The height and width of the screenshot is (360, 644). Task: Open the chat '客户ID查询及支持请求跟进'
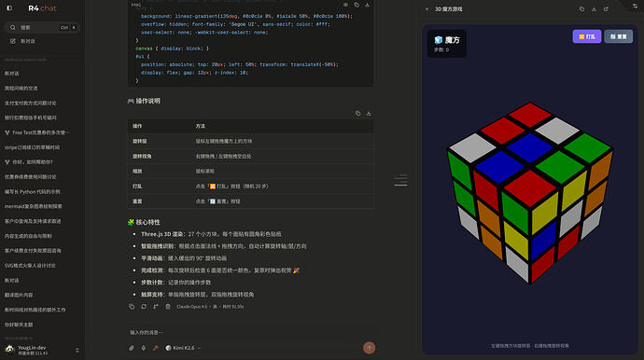33,221
